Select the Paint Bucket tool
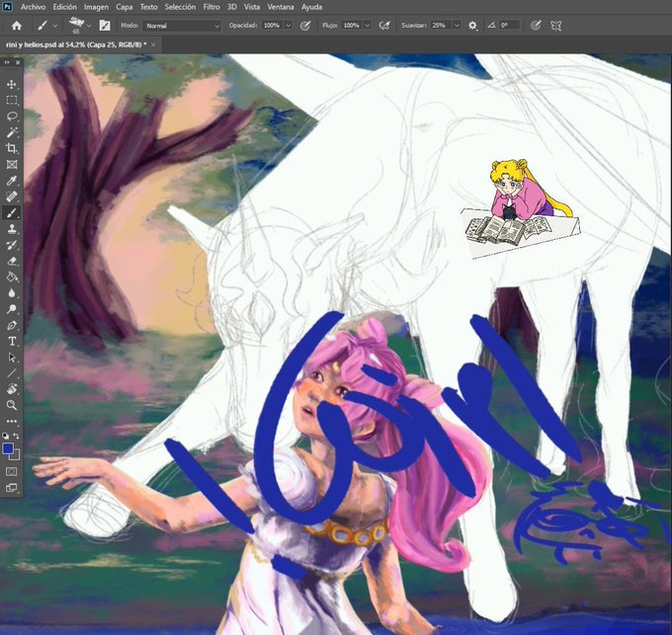The width and height of the screenshot is (672, 635). (12, 277)
